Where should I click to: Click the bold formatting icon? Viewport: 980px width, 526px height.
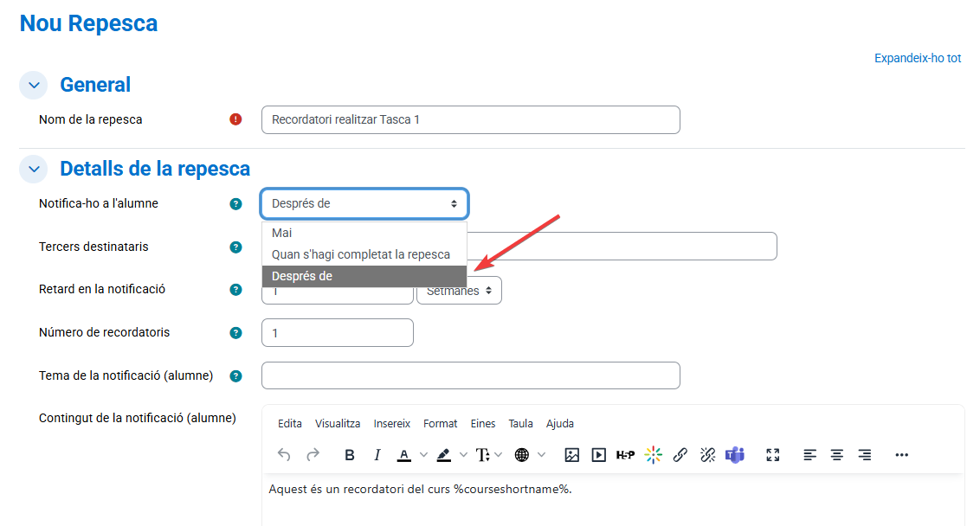tap(350, 455)
